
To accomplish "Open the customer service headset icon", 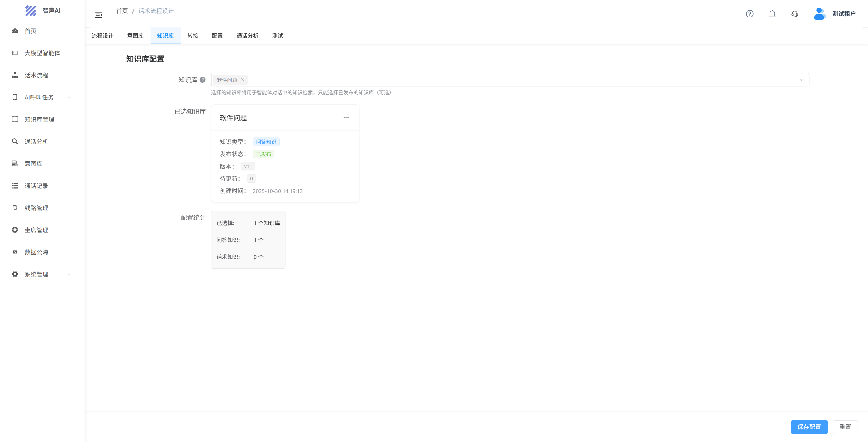I will click(795, 14).
